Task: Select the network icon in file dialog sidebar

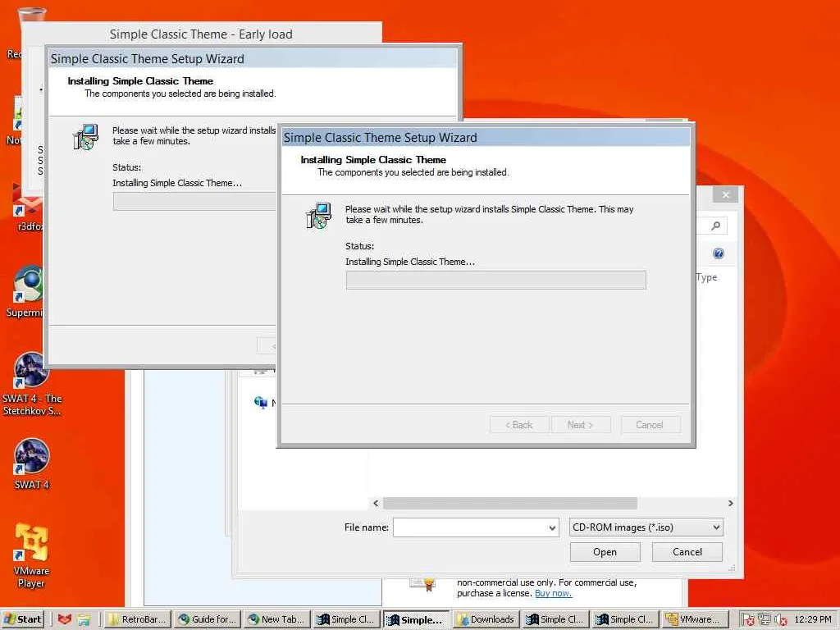Action: [261, 402]
